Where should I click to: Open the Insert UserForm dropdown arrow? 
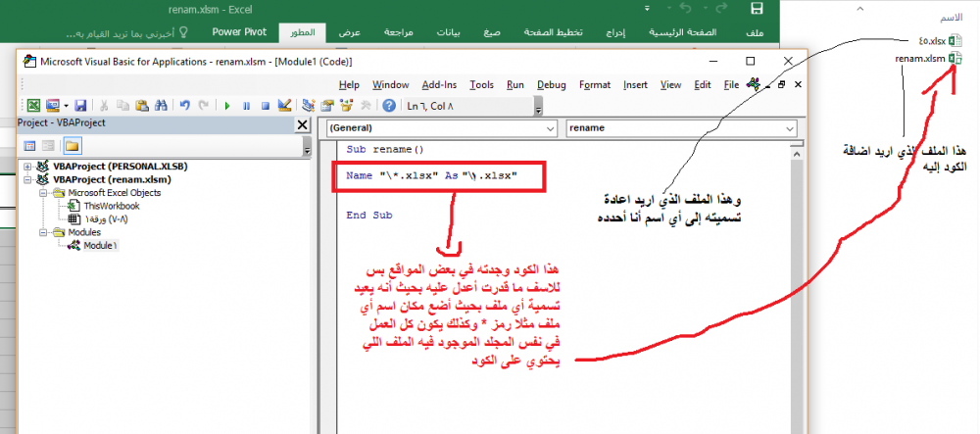[65, 106]
